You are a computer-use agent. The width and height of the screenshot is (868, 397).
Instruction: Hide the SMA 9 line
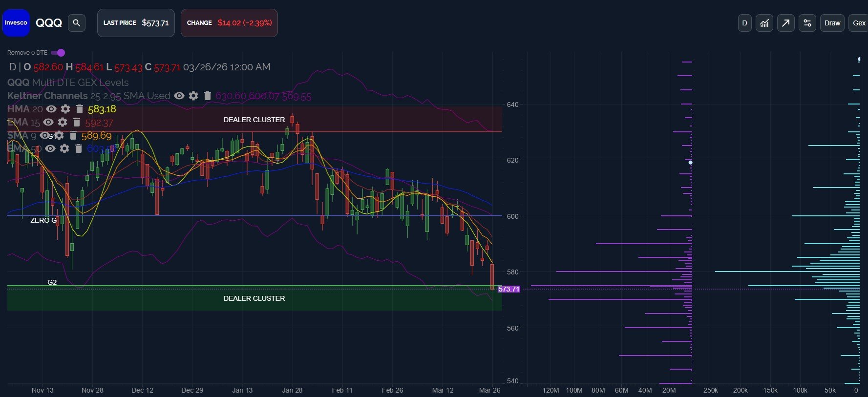pyautogui.click(x=45, y=135)
